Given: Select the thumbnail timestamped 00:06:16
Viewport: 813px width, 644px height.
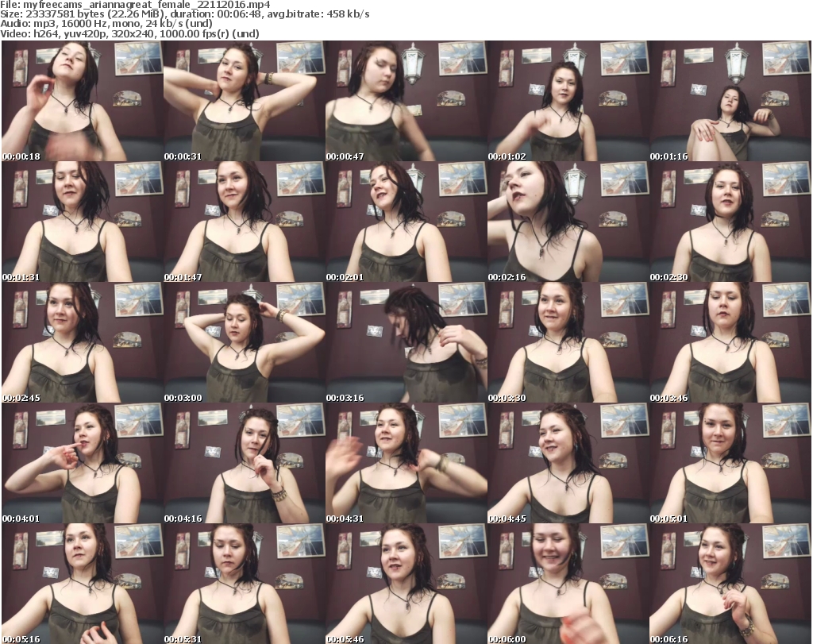Looking at the screenshot, I should click(x=730, y=584).
